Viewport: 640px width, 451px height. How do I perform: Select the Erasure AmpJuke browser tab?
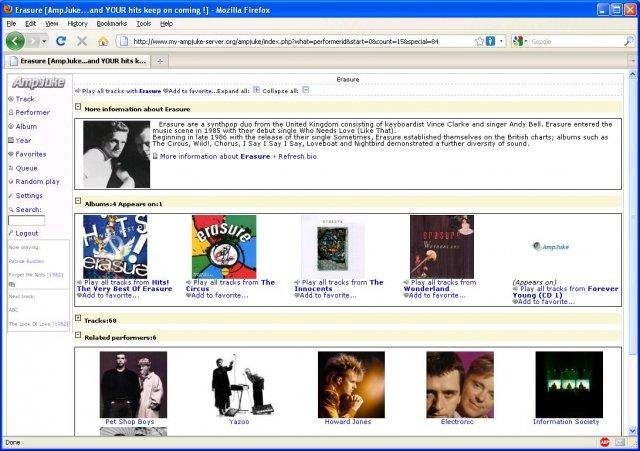coord(78,61)
